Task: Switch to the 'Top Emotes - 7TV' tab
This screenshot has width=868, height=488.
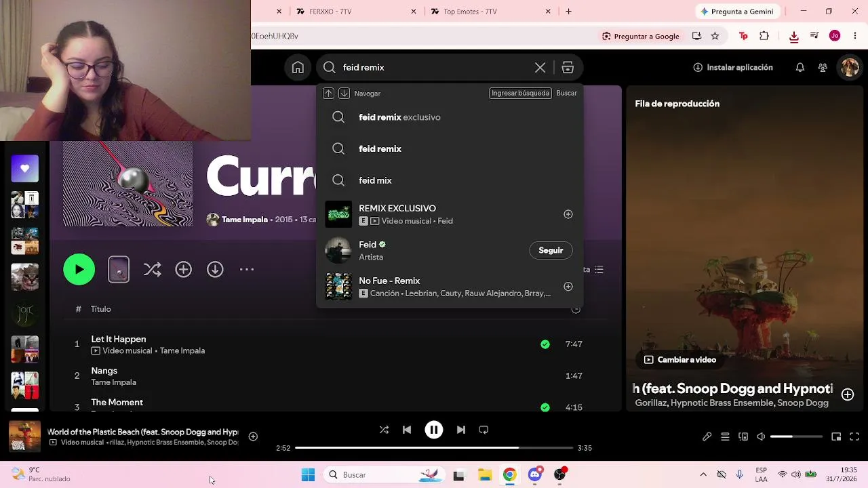Action: click(x=490, y=12)
